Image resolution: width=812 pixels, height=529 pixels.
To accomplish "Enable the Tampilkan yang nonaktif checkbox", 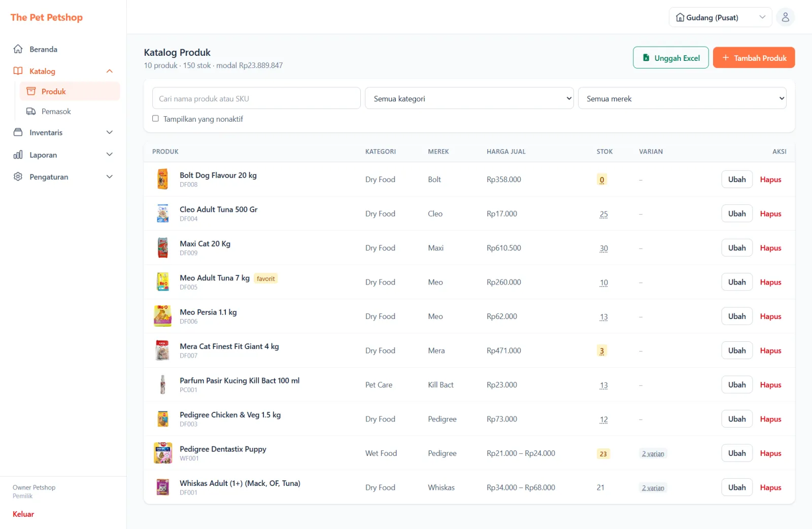I will point(155,119).
